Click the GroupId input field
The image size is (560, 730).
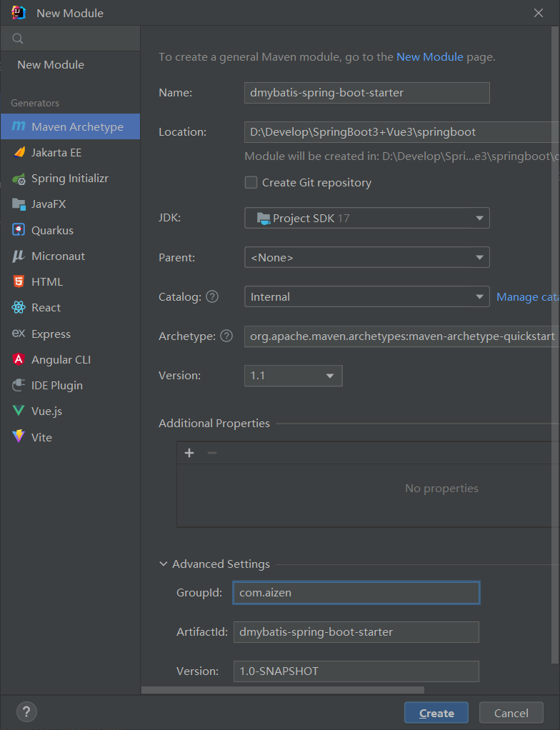coord(356,593)
